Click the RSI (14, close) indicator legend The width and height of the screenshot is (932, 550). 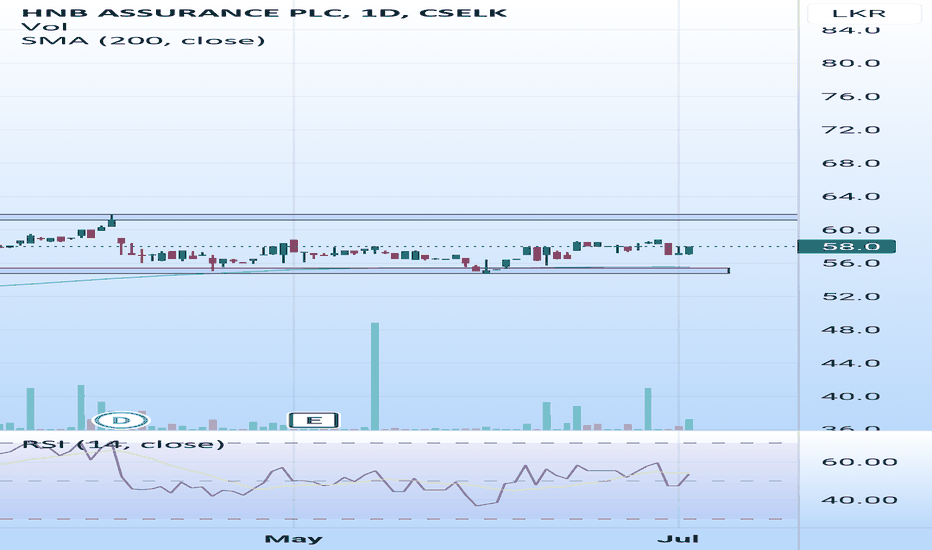(x=123, y=444)
